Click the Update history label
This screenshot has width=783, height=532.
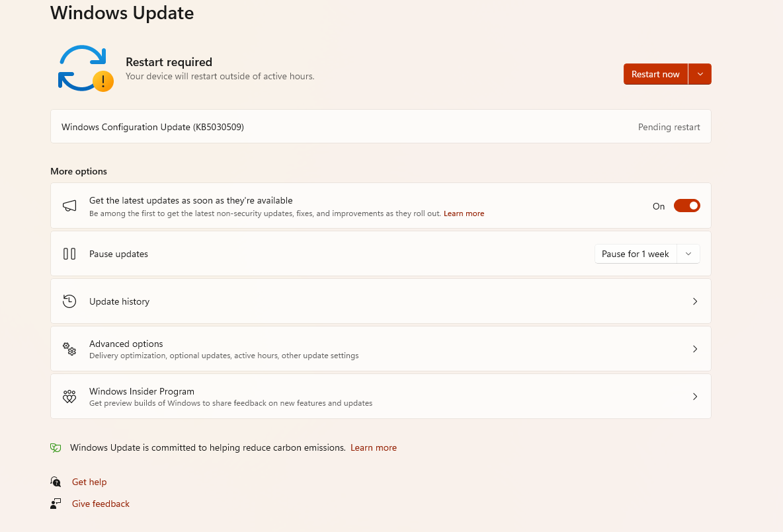[119, 301]
